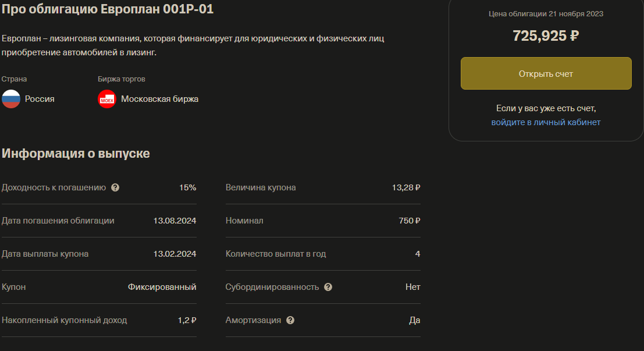The image size is (644, 351).
Task: Click the coupon payment date '13.02.2024'
Action: (x=176, y=254)
